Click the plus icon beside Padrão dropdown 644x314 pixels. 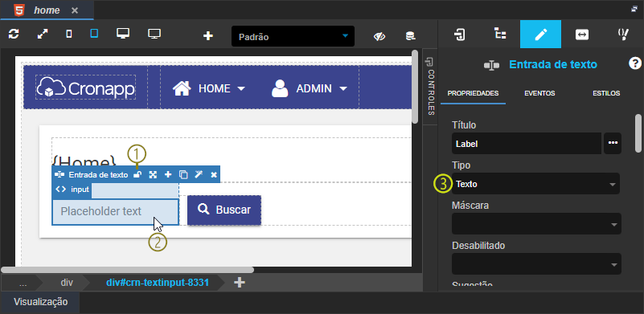[208, 36]
